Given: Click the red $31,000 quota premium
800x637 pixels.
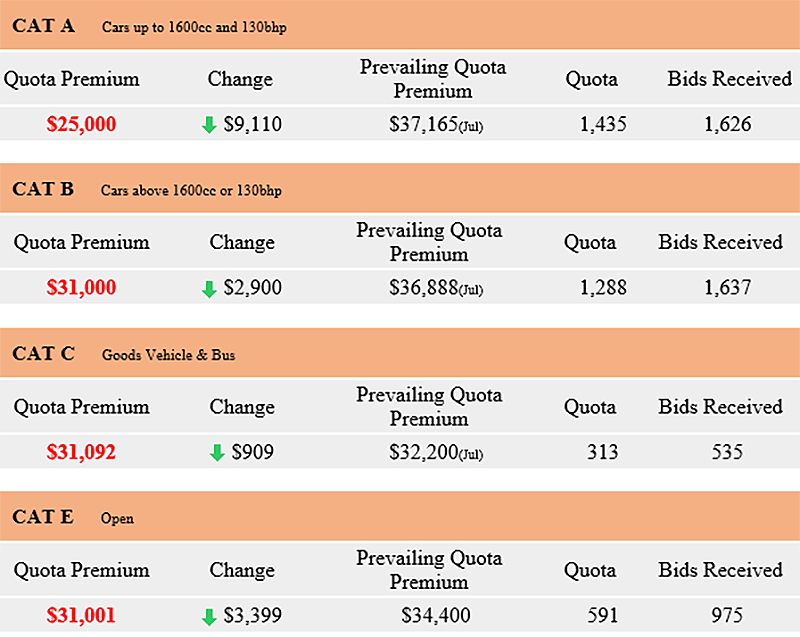Looking at the screenshot, I should tap(81, 288).
